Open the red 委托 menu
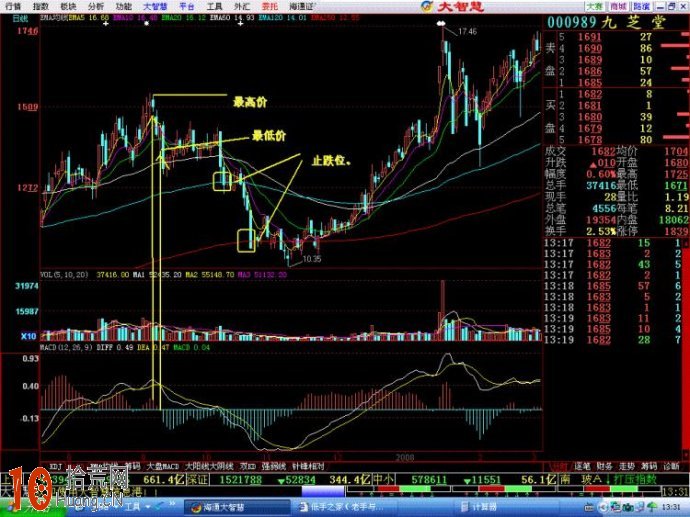 point(269,6)
